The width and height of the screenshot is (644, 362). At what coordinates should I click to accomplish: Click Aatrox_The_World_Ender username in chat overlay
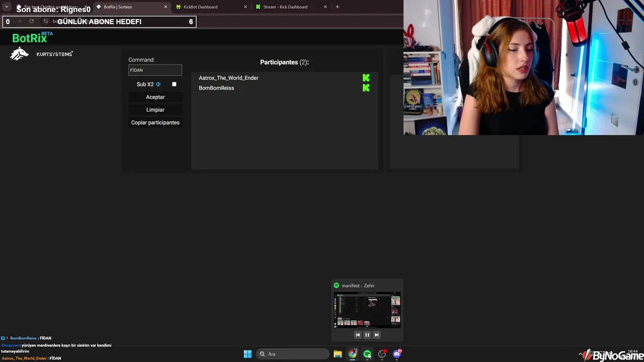click(x=24, y=358)
